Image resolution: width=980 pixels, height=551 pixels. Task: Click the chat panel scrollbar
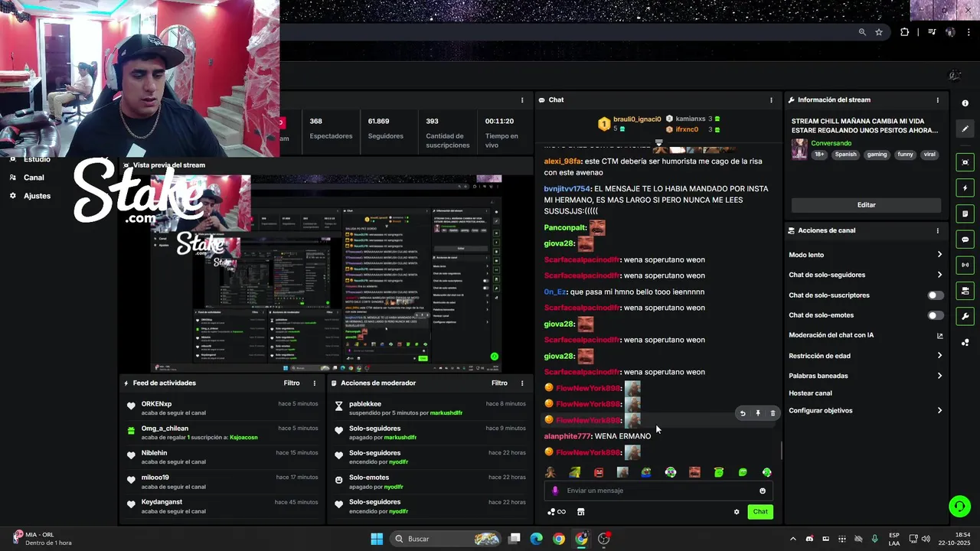[781, 452]
